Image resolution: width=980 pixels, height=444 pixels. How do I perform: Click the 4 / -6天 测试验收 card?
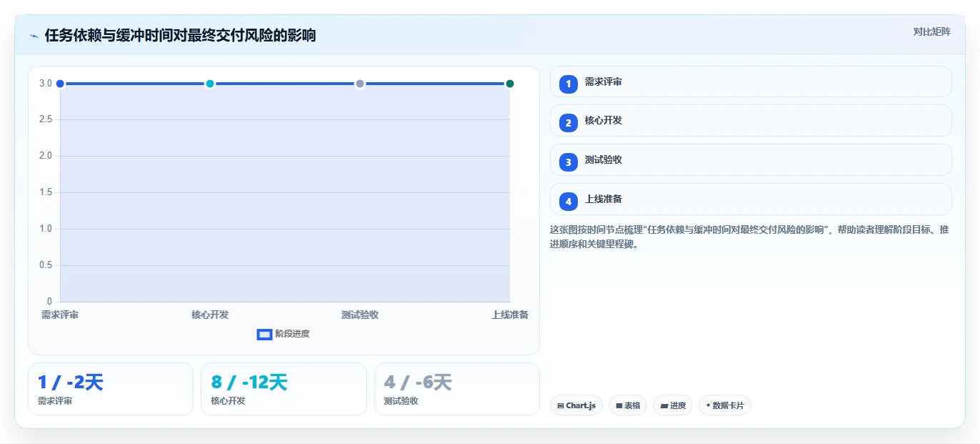coord(457,389)
